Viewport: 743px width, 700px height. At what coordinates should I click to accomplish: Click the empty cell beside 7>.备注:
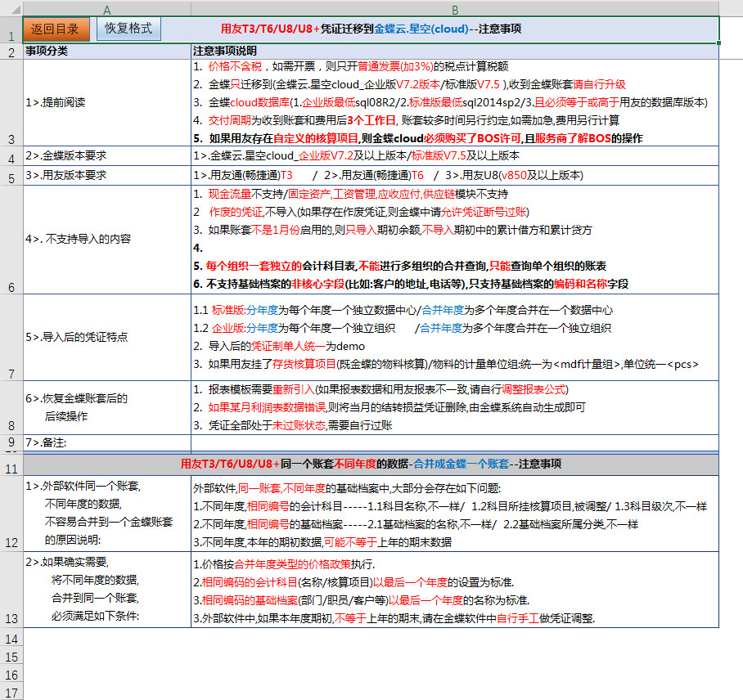point(454,442)
